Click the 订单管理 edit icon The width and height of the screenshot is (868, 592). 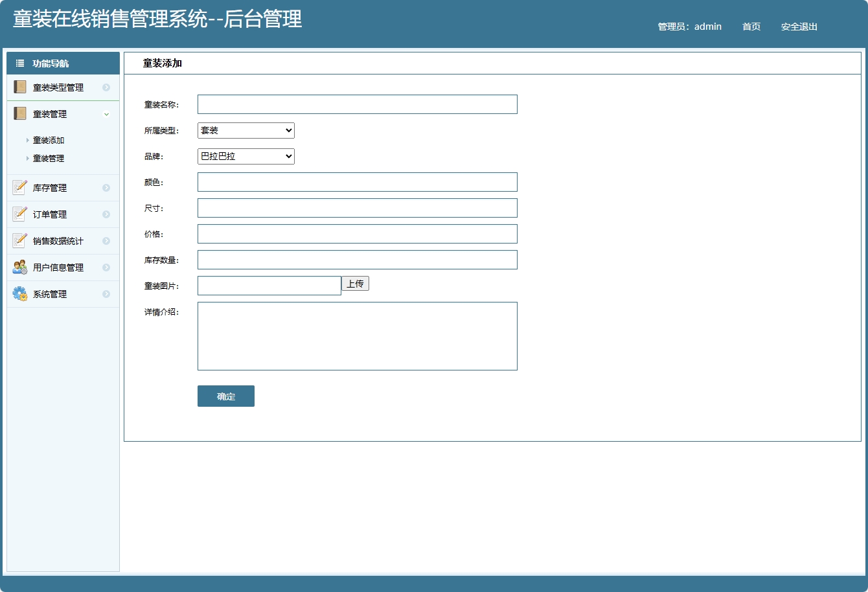tap(19, 214)
